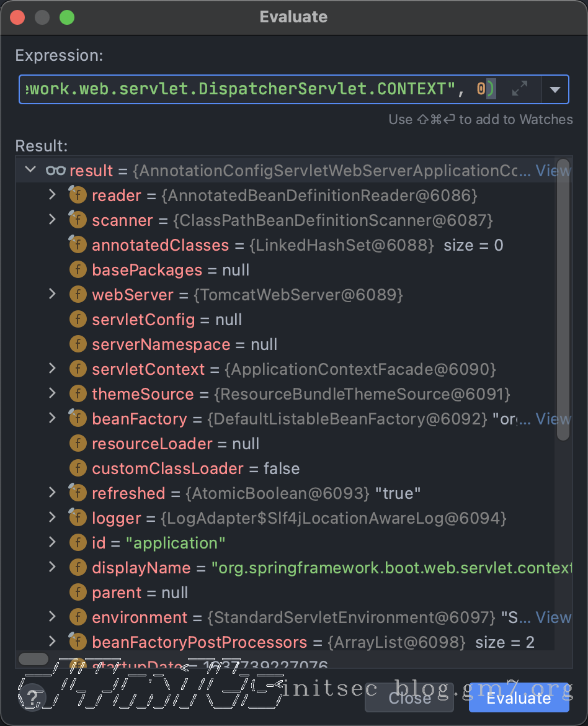Expand the themeSource node
This screenshot has height=726, width=588.
[53, 393]
